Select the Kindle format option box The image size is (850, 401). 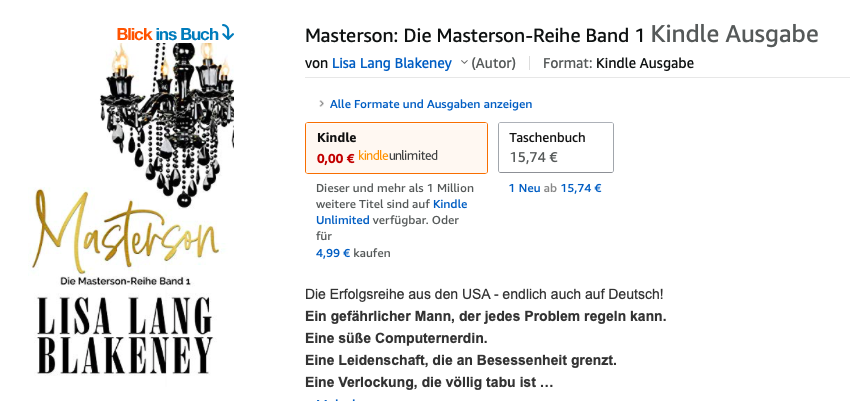(396, 148)
